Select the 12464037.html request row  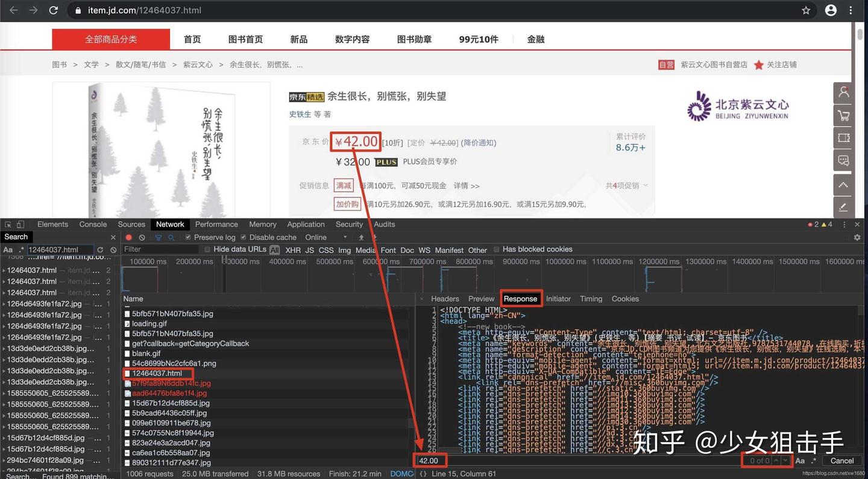pos(265,373)
